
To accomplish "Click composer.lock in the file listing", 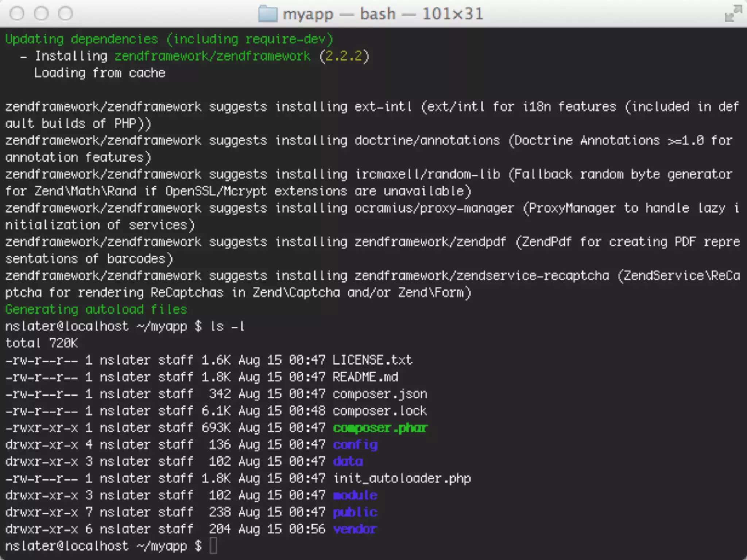I will (x=380, y=411).
